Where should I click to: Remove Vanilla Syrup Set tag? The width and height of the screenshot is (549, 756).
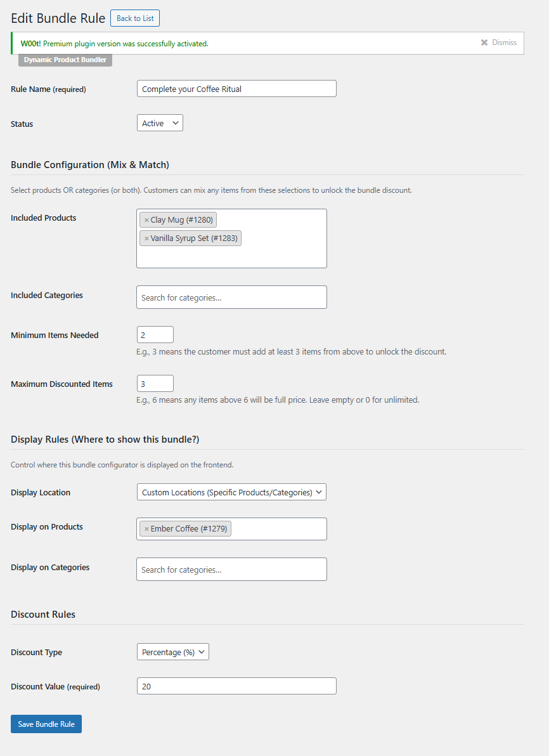tap(146, 238)
